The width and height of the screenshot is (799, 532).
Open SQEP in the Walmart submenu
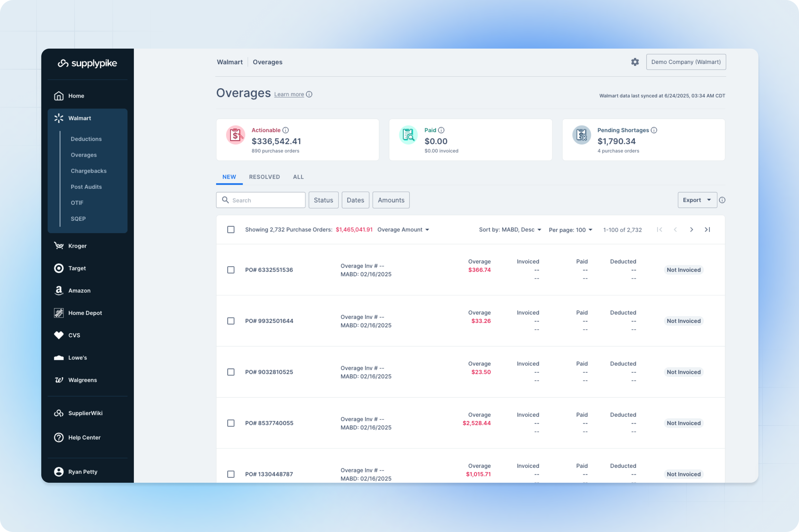(x=78, y=219)
